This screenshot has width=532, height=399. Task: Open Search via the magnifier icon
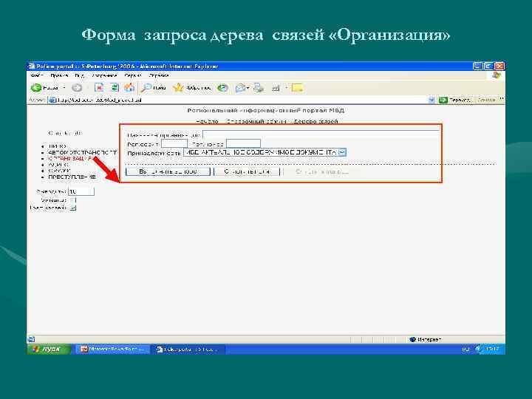tap(146, 88)
